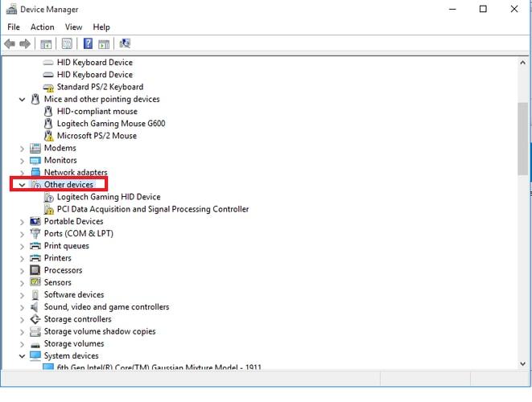
Task: Expand the Portable Devices category
Action: point(22,222)
